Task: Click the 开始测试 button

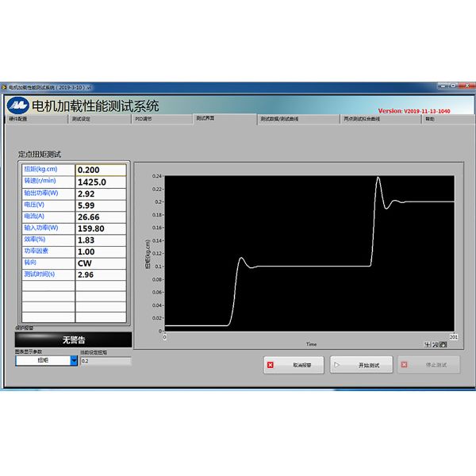Action: (x=361, y=365)
